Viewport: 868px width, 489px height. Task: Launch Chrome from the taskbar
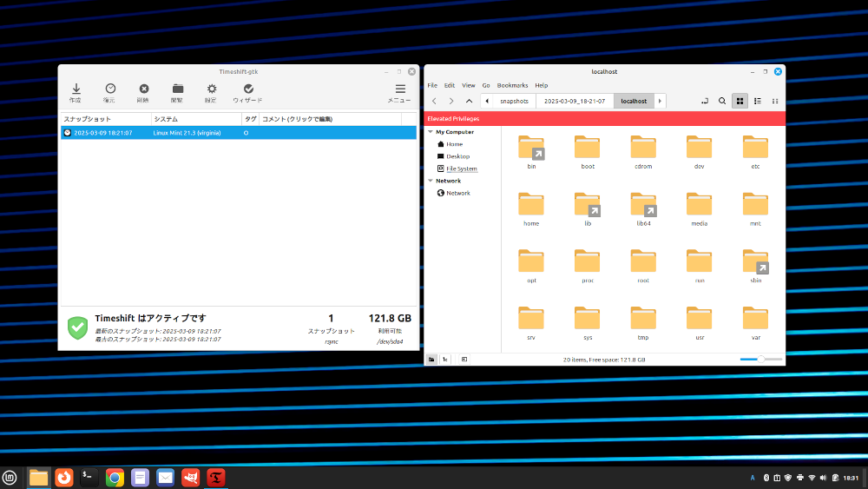115,478
